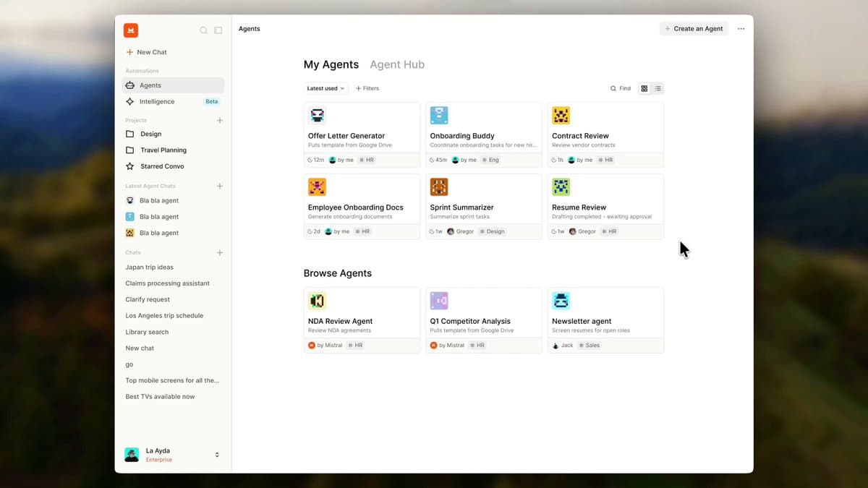Click the Sales tag on Newsletter agent

point(590,346)
